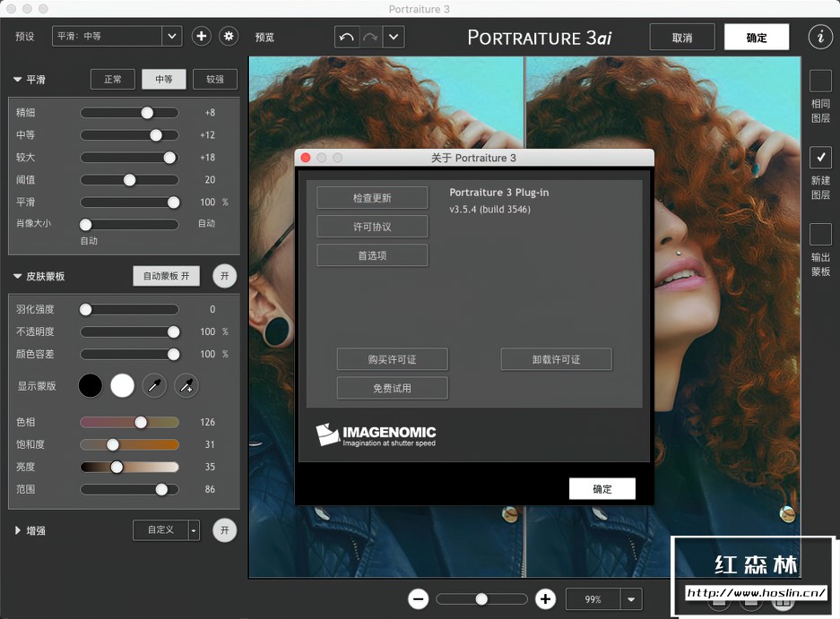Screen dimensions: 840x619
Task: Open the 预设 preset dropdown
Action: 172,36
